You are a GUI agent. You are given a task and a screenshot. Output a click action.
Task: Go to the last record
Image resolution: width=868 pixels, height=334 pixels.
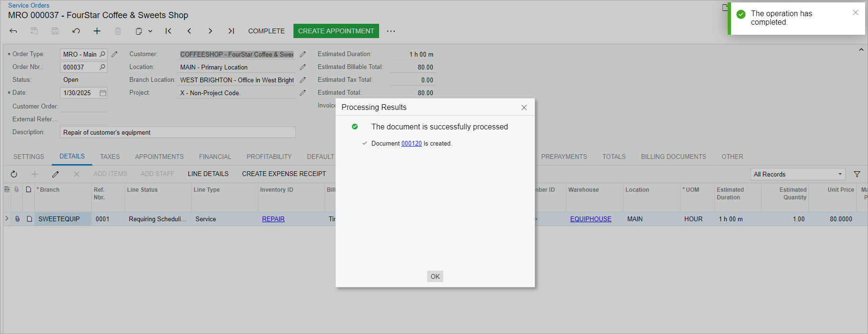coord(231,31)
